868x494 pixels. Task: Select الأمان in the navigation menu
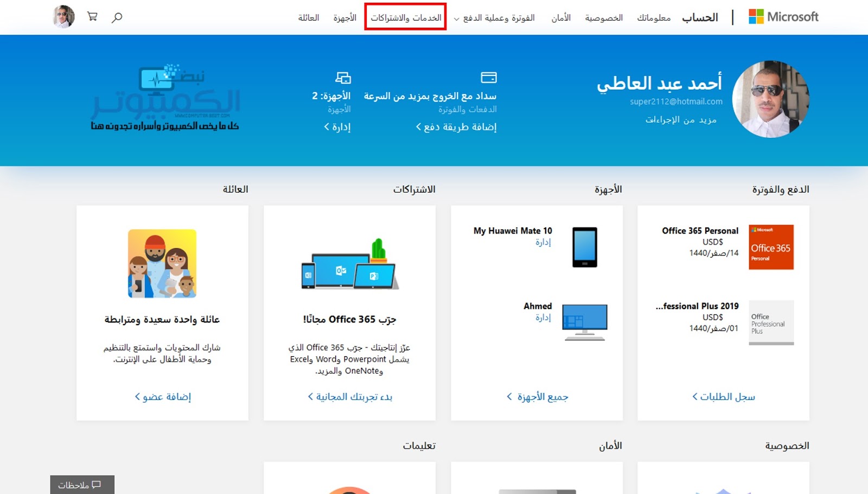coord(561,17)
